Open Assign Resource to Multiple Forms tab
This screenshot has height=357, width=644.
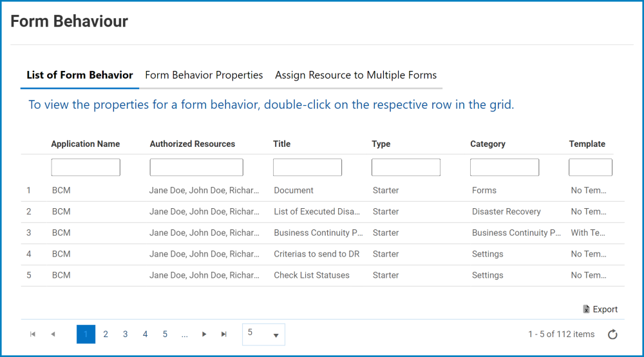(x=355, y=75)
